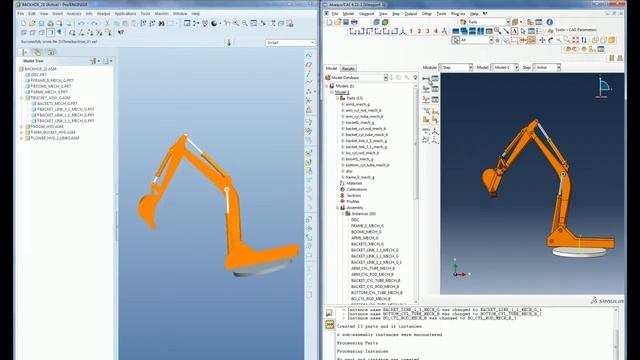The image size is (640, 360).
Task: Click the Query magnifier icon in Abaqus toolbar
Action: click(x=498, y=31)
